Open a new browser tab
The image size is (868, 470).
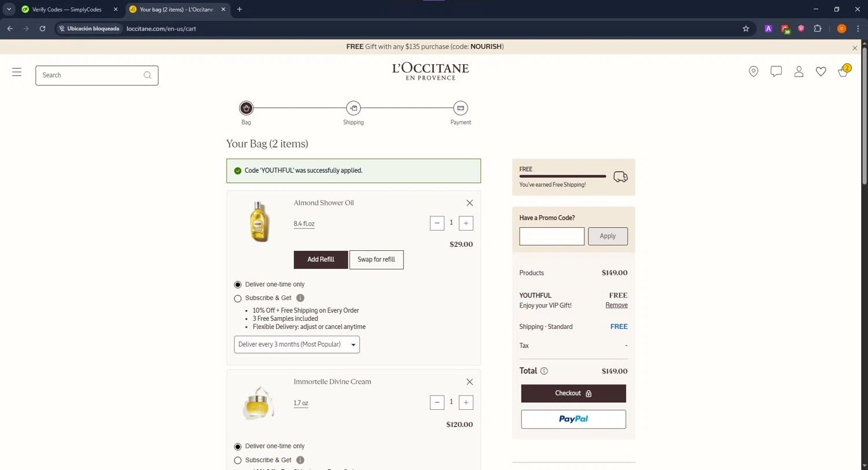240,9
